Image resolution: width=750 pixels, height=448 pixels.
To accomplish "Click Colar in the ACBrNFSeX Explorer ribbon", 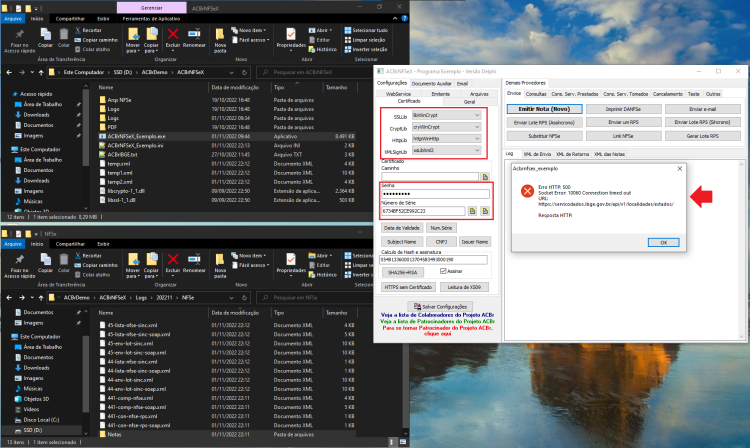I will [x=64, y=38].
